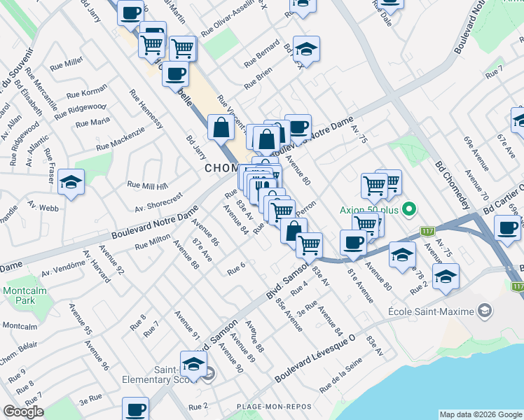Click the Axion 50 plus text label
Image resolution: width=524 pixels, height=420 pixels.
pyautogui.click(x=369, y=210)
